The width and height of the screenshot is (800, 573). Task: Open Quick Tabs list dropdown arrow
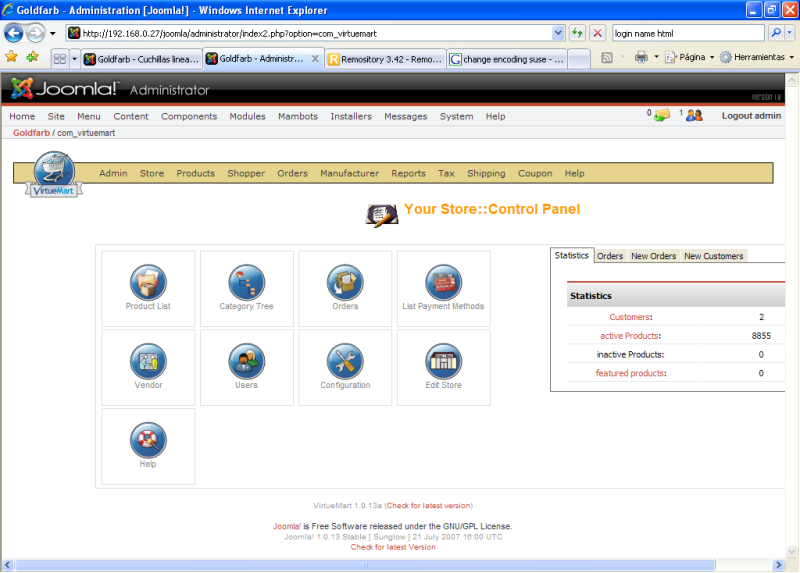tap(74, 59)
